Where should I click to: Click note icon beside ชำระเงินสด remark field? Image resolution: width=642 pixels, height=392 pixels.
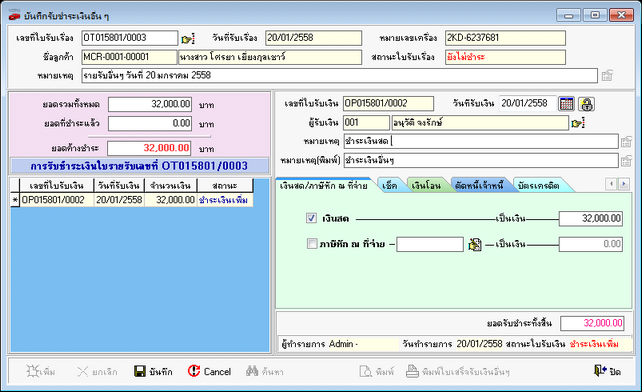(626, 142)
